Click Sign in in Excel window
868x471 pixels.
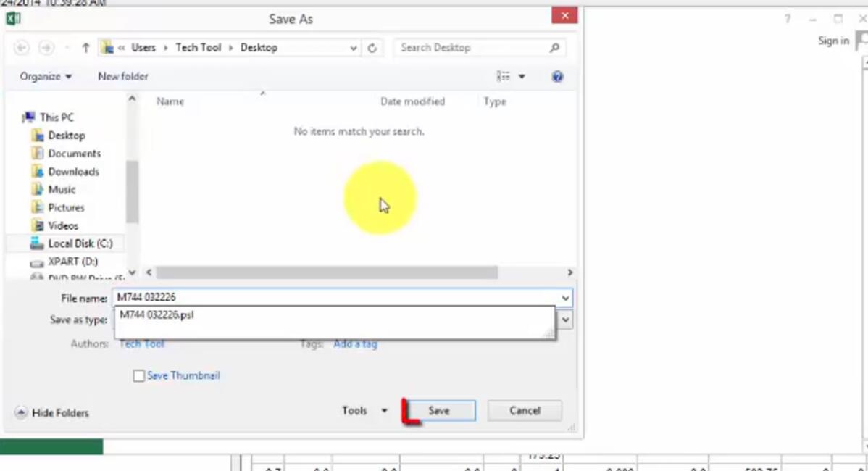point(833,41)
